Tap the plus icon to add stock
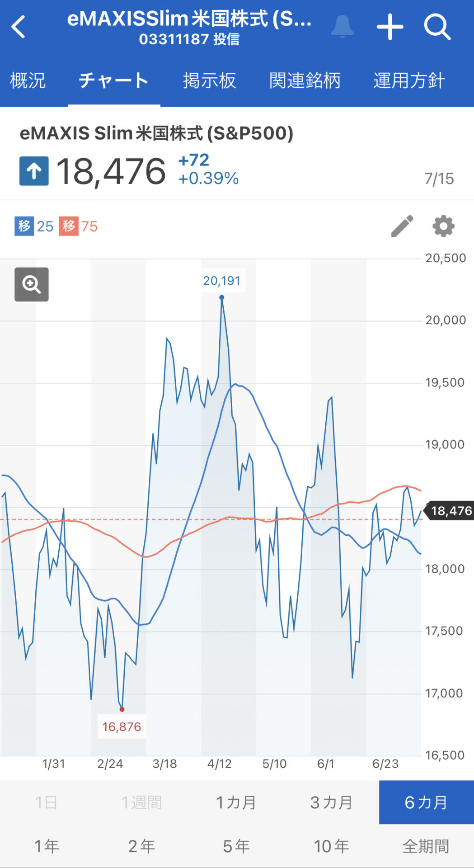This screenshot has width=474, height=868. [390, 27]
